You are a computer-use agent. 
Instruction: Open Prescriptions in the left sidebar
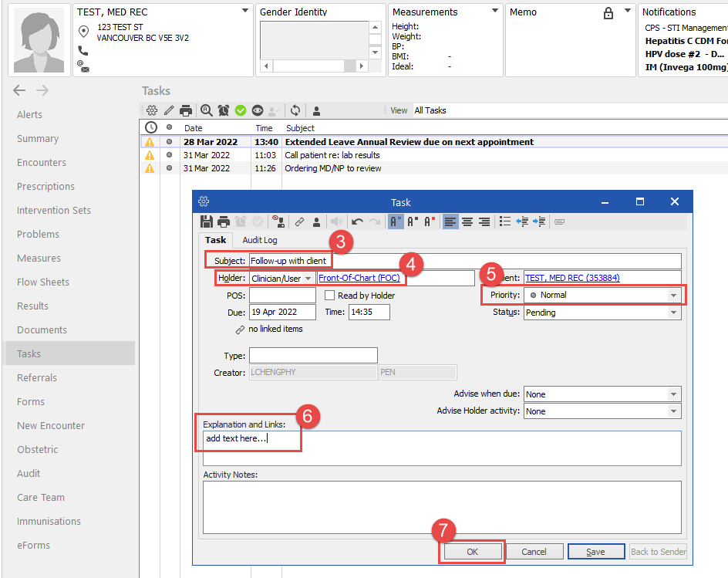click(46, 187)
